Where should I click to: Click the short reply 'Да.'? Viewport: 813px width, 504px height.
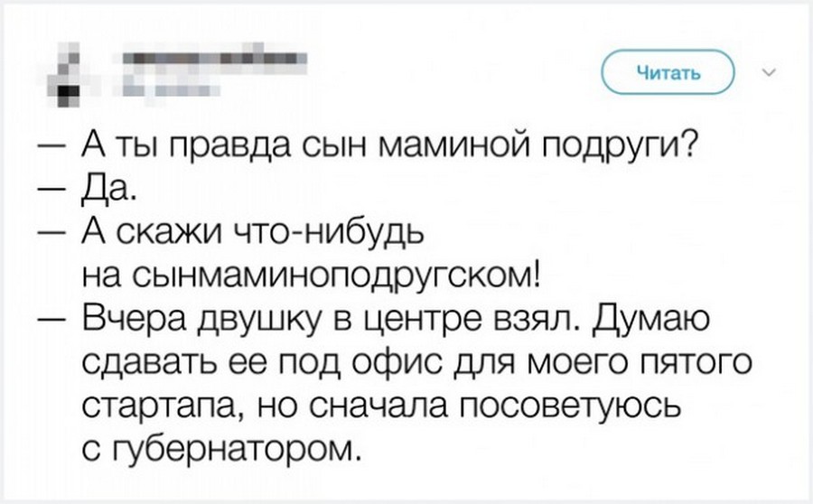coord(112,189)
